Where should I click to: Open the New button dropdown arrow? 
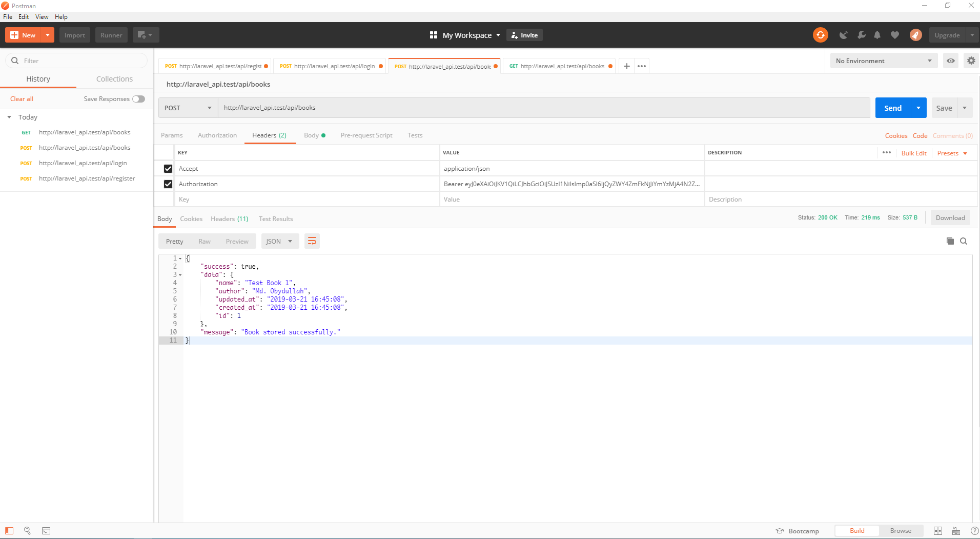(48, 35)
